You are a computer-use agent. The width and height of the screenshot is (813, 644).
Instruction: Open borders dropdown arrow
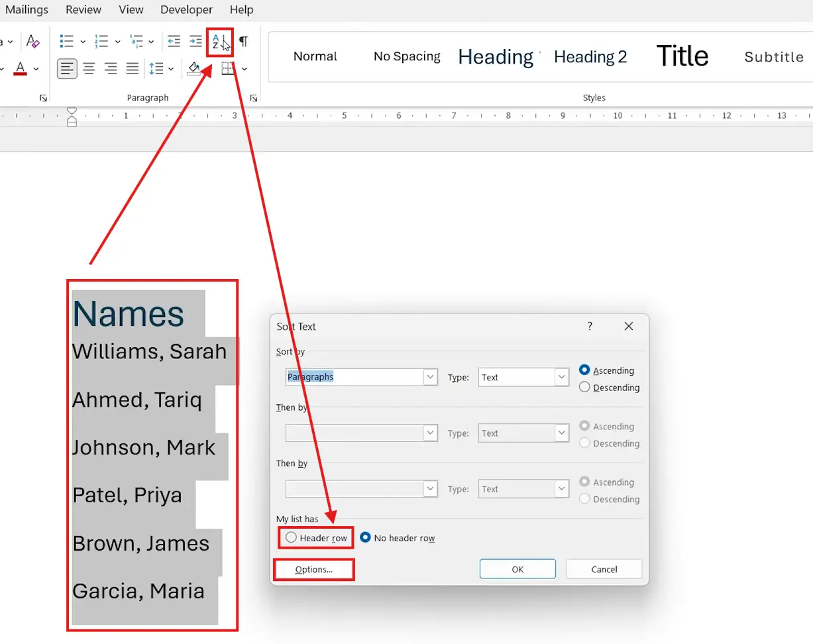pos(244,68)
